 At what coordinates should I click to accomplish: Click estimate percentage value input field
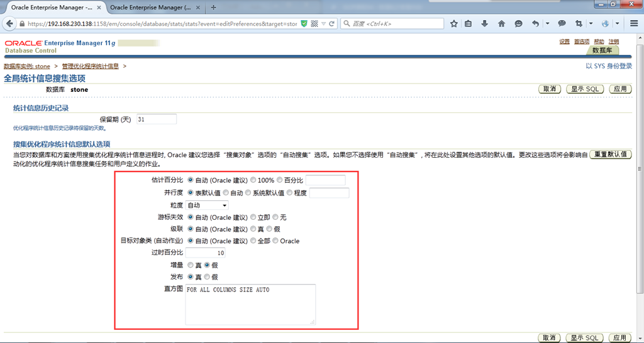(325, 180)
